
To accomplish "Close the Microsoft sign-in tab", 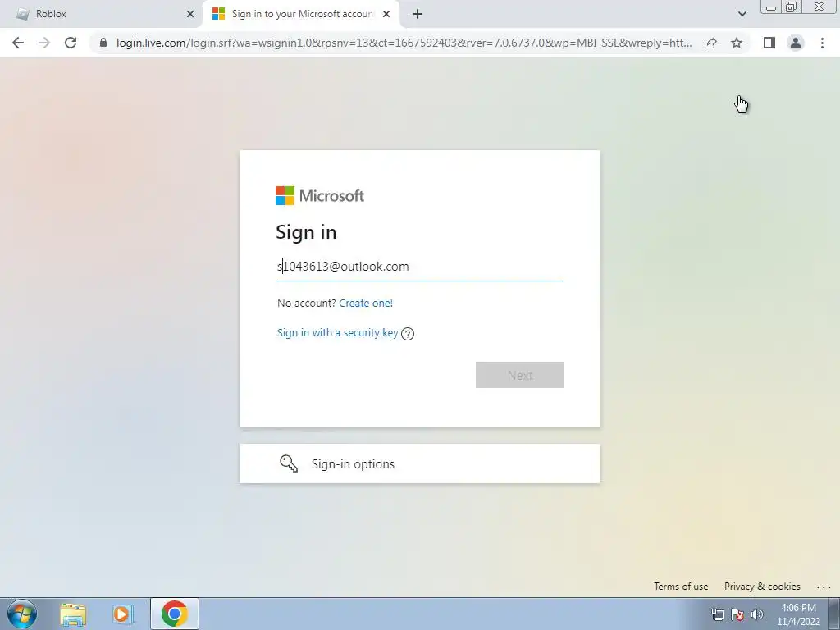I will tap(386, 14).
